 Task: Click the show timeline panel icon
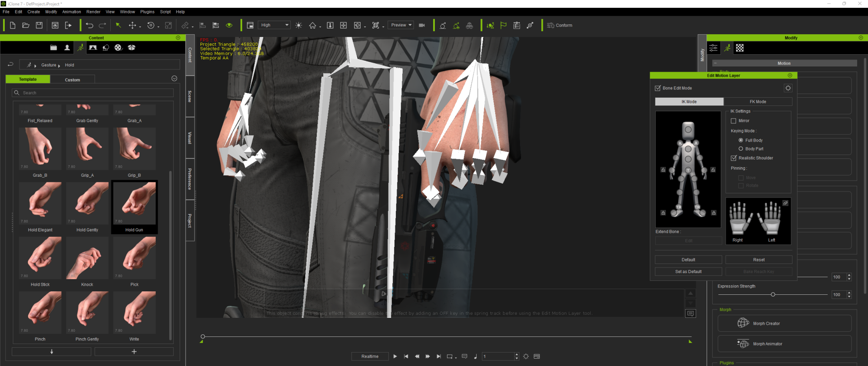pyautogui.click(x=537, y=356)
